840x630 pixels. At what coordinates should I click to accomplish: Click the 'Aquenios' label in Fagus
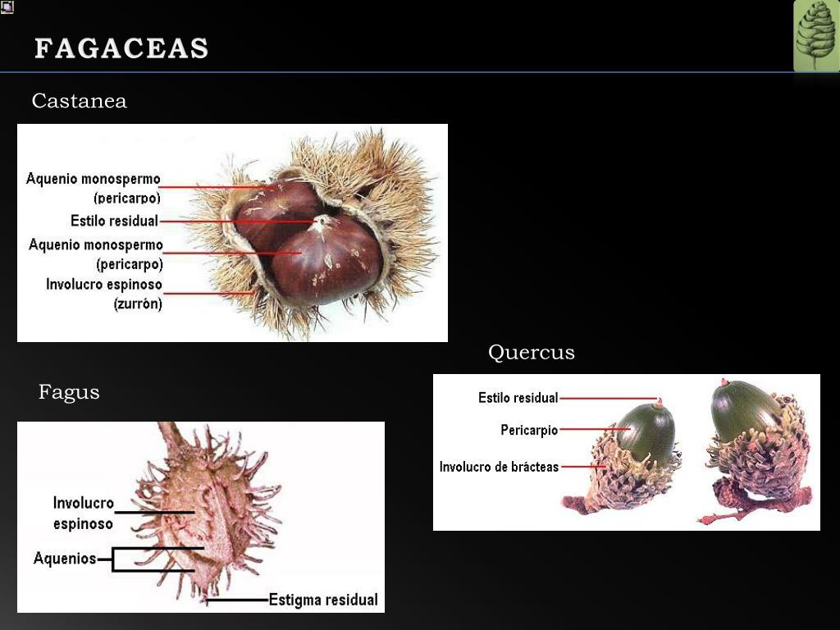coord(65,558)
